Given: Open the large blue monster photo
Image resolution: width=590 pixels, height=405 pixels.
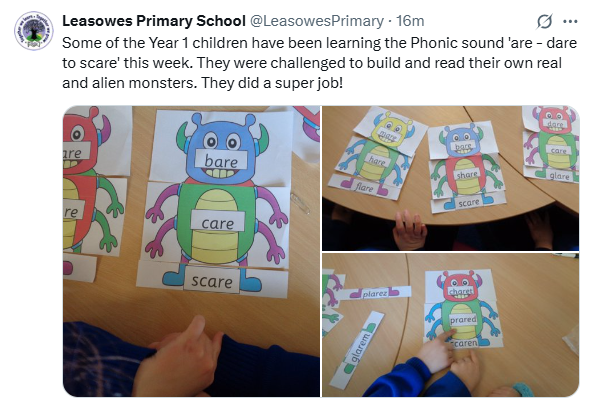Looking at the screenshot, I should (x=192, y=251).
